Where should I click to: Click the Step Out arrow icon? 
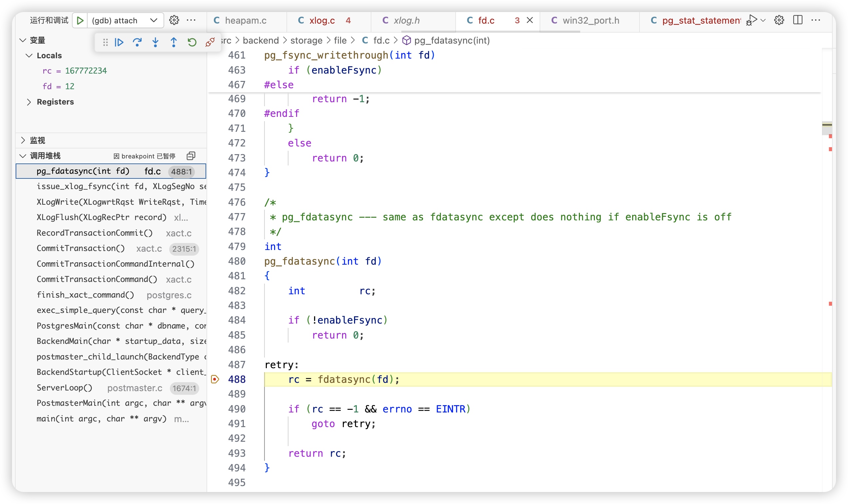click(174, 42)
